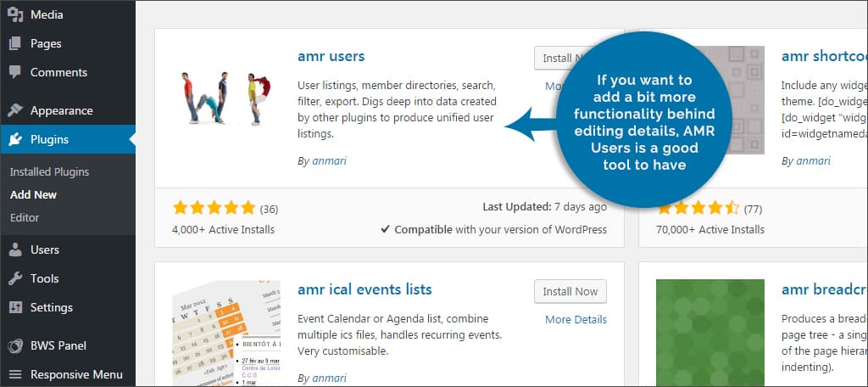Click anmari author link under amr shortcode plugin
868x387 pixels.
(x=814, y=161)
